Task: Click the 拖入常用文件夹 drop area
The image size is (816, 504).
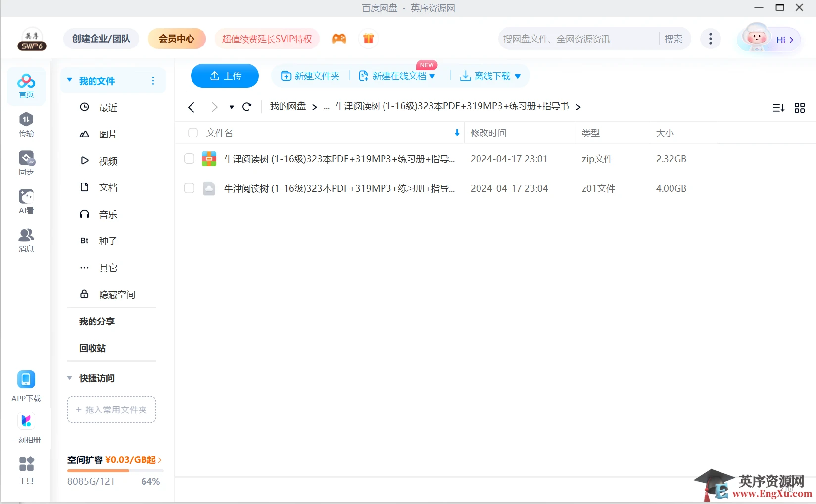Action: (112, 410)
